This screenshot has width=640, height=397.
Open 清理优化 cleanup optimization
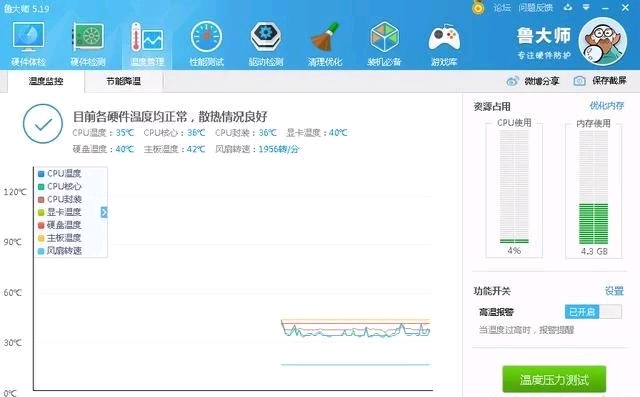coord(325,44)
